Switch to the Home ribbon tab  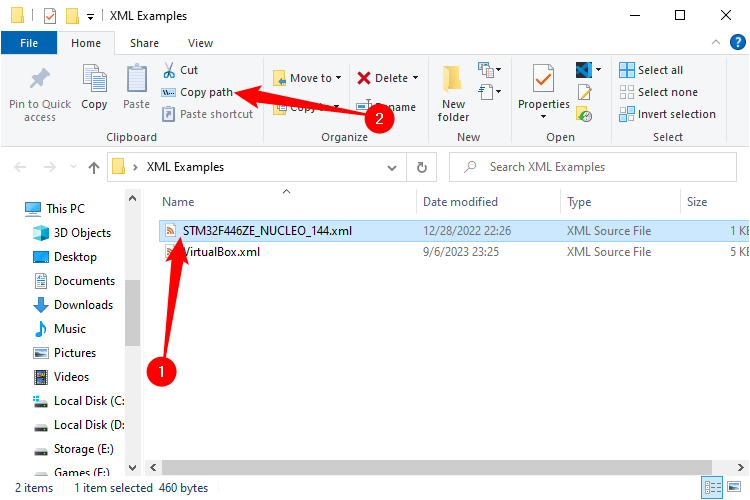[x=86, y=43]
